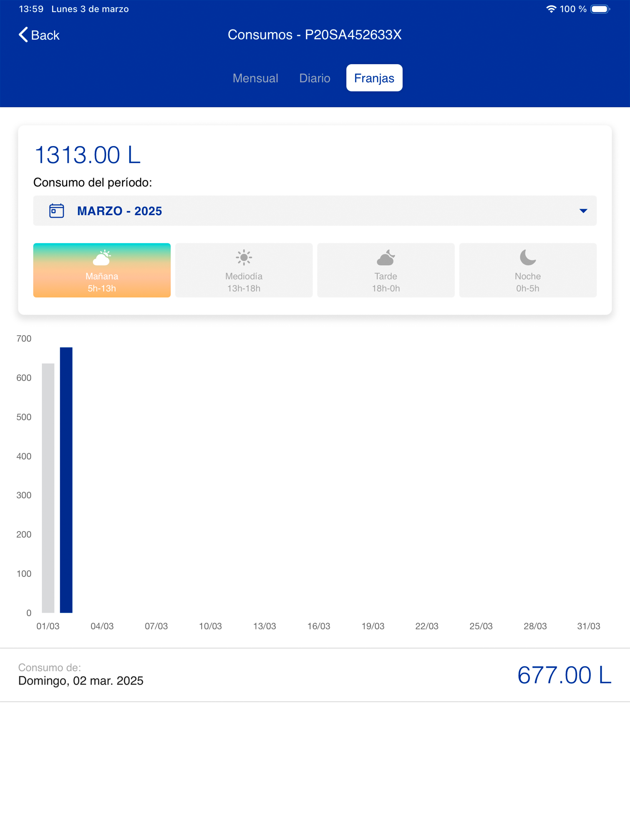The image size is (630, 840).
Task: Select the Mediodía 13h-18h time slot
Action: coord(244,270)
